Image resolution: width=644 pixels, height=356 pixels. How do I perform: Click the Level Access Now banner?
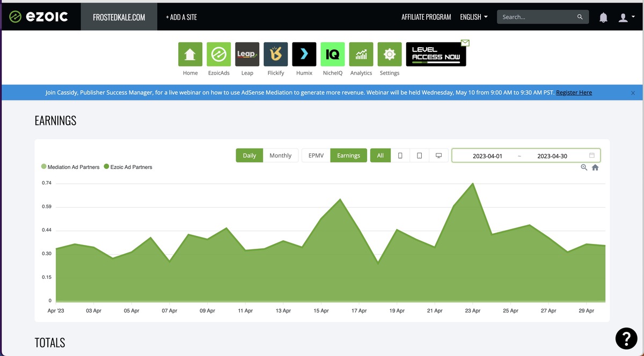[x=436, y=54]
